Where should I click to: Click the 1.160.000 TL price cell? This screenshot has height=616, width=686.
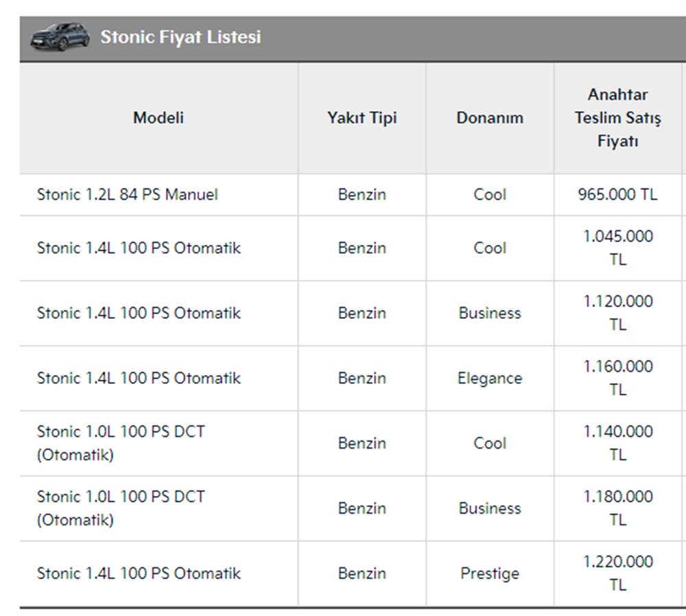(617, 378)
